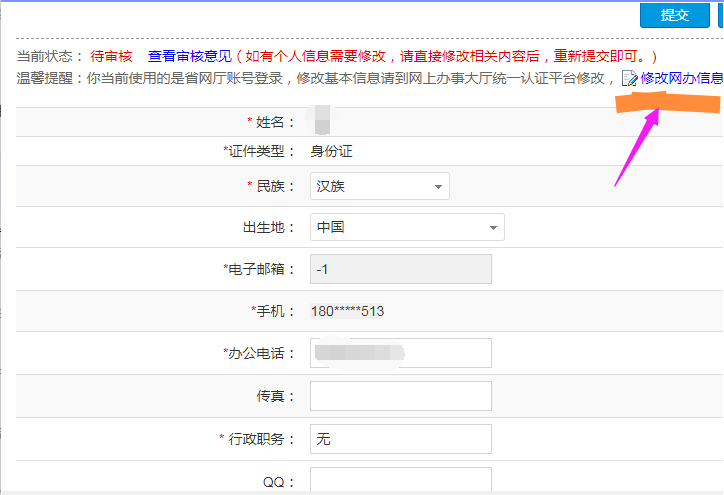Open the 民族 dropdown showing 汉族
Image resolution: width=724 pixels, height=495 pixels.
point(380,186)
